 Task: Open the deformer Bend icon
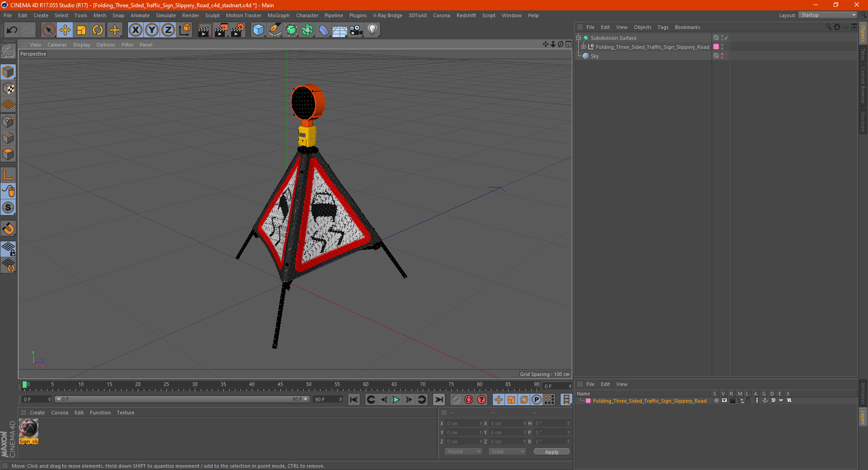coord(324,30)
